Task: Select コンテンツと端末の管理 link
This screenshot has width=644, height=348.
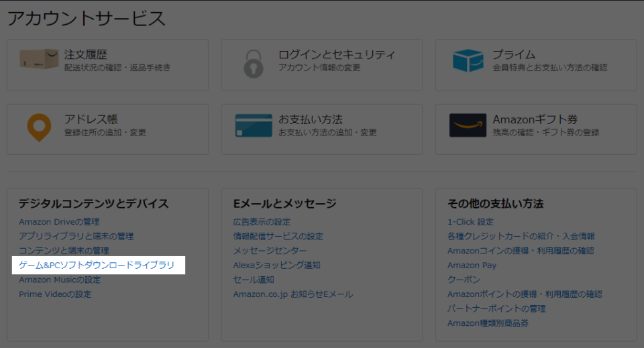Action: click(x=64, y=250)
